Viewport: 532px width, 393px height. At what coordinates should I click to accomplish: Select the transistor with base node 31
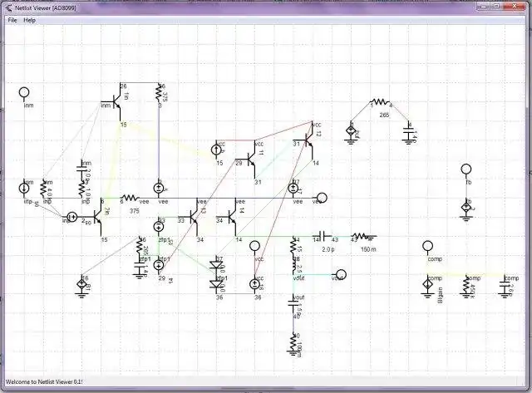(x=308, y=140)
